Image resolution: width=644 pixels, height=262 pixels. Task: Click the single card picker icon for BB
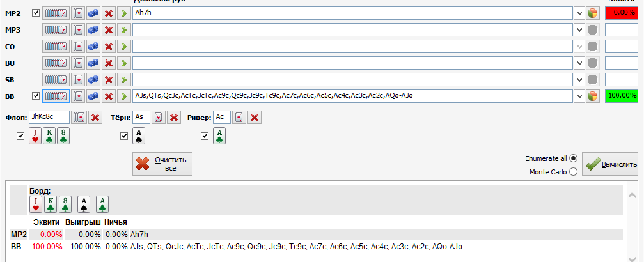coord(78,96)
